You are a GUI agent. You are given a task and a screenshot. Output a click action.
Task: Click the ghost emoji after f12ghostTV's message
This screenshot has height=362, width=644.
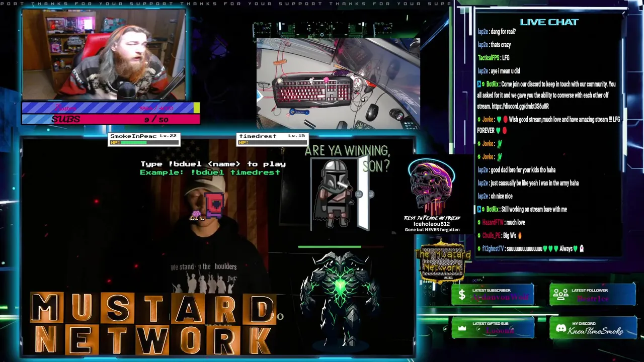click(x=582, y=248)
